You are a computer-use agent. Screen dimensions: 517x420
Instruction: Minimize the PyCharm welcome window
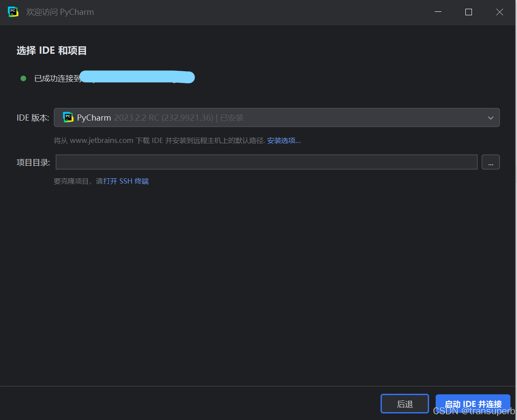pos(438,12)
